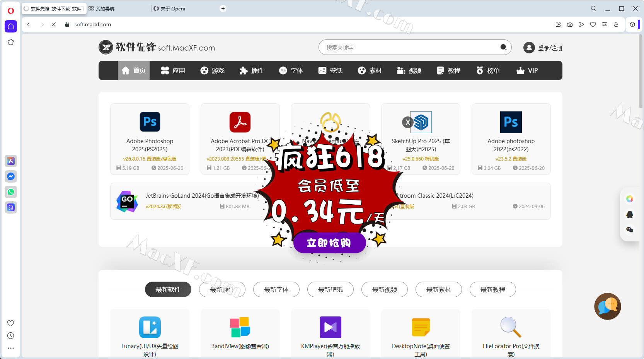Click the SketchUp Pro 2025 icon
Image resolution: width=644 pixels, height=359 pixels.
[421, 122]
